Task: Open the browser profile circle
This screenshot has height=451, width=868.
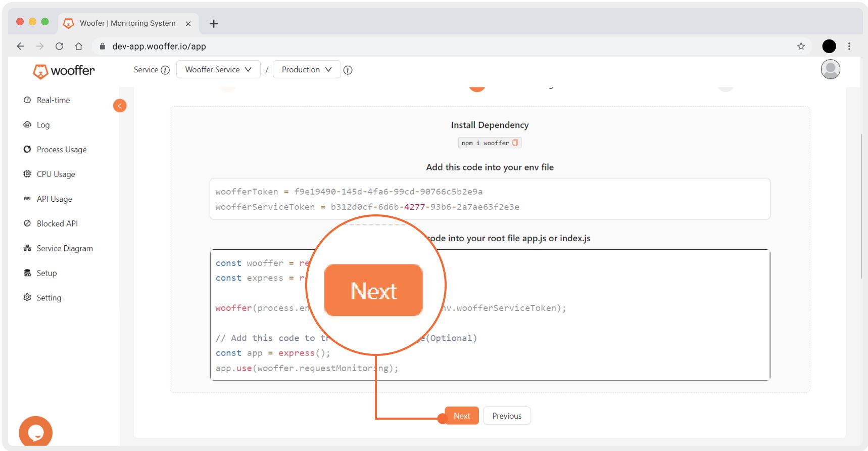Action: click(829, 46)
